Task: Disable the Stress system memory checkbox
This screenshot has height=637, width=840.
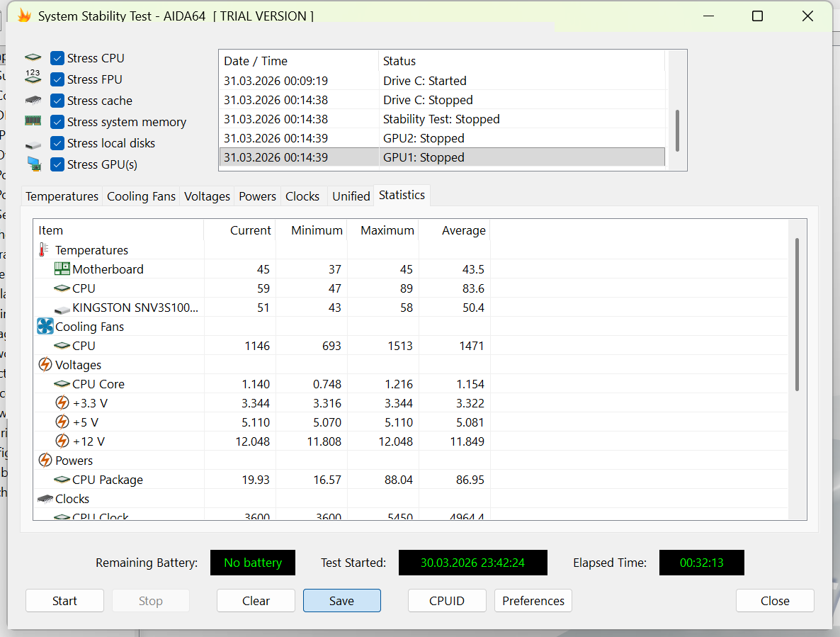Action: (57, 122)
